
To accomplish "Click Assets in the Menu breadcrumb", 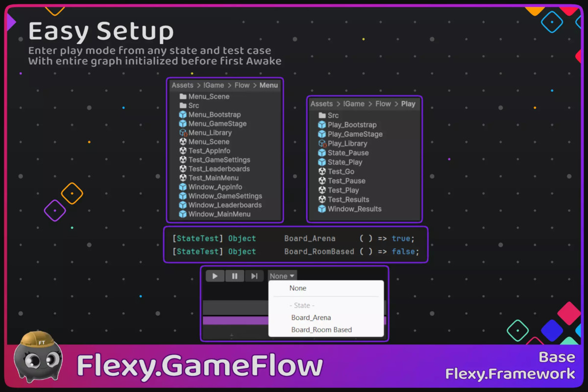I will click(182, 85).
